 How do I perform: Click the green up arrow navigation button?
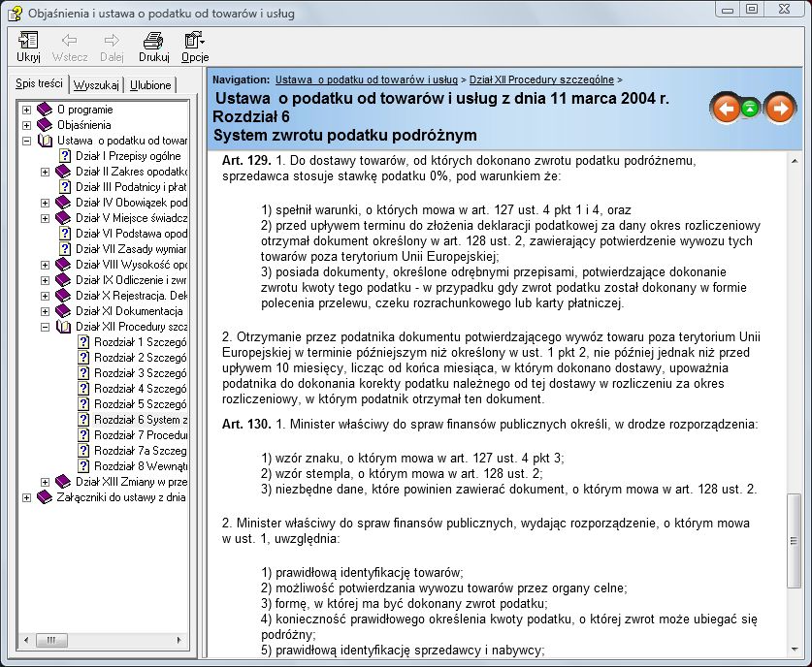751,109
